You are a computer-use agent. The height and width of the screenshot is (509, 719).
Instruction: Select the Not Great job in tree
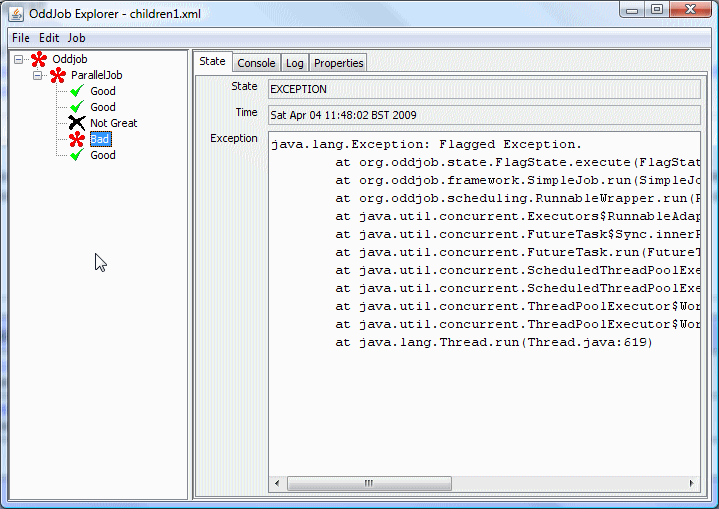coord(114,123)
